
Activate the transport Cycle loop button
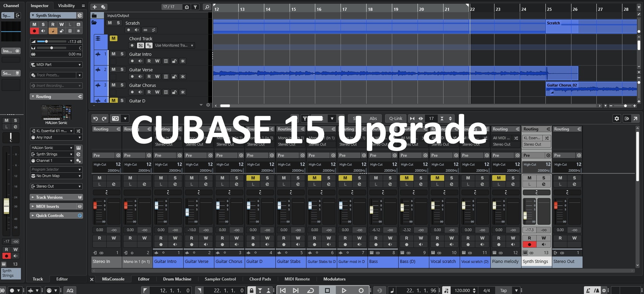tap(311, 290)
